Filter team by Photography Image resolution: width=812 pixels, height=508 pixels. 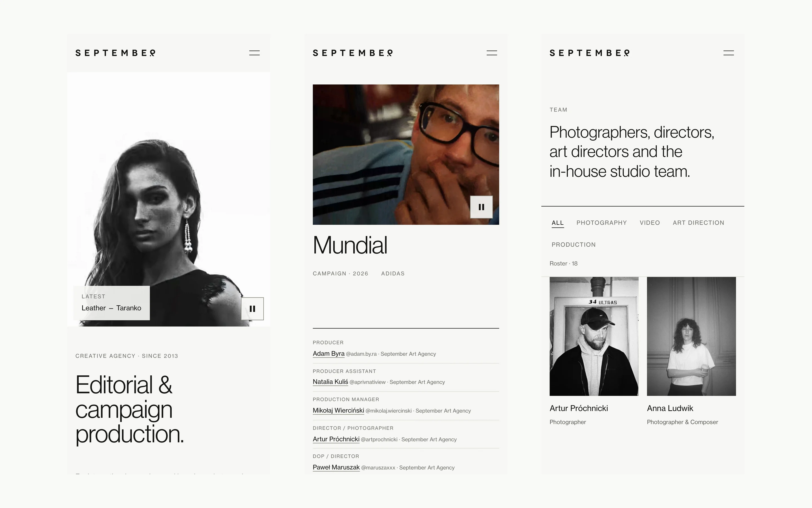coord(602,223)
